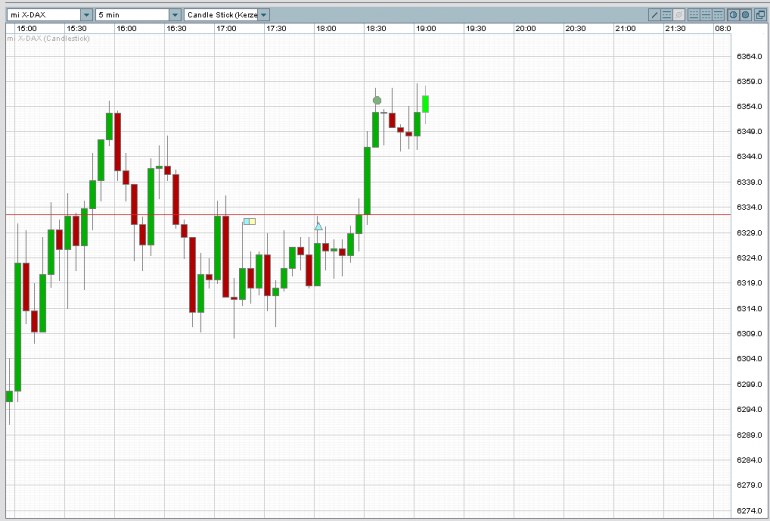Image resolution: width=770 pixels, height=521 pixels.
Task: Click the overlapping windows detach icon
Action: tap(760, 15)
